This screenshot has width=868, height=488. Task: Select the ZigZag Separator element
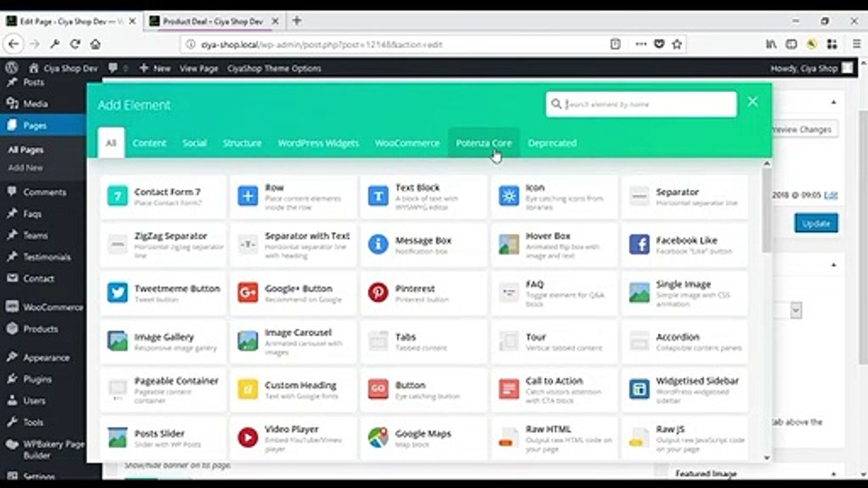[163, 245]
